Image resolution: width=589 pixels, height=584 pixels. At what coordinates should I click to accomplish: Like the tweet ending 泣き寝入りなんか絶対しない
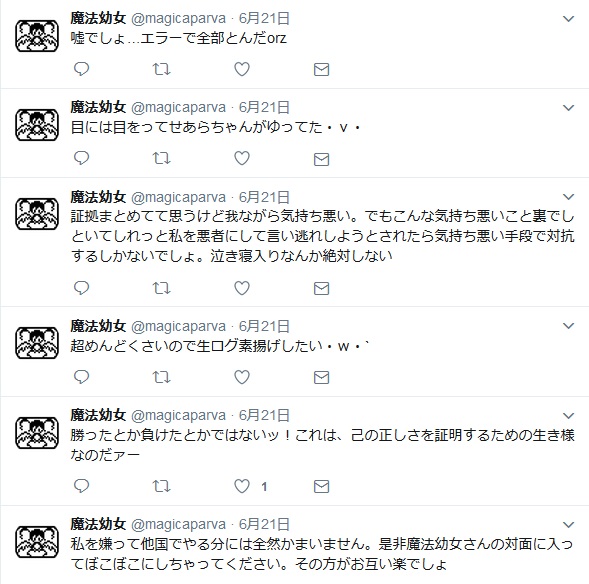[242, 288]
